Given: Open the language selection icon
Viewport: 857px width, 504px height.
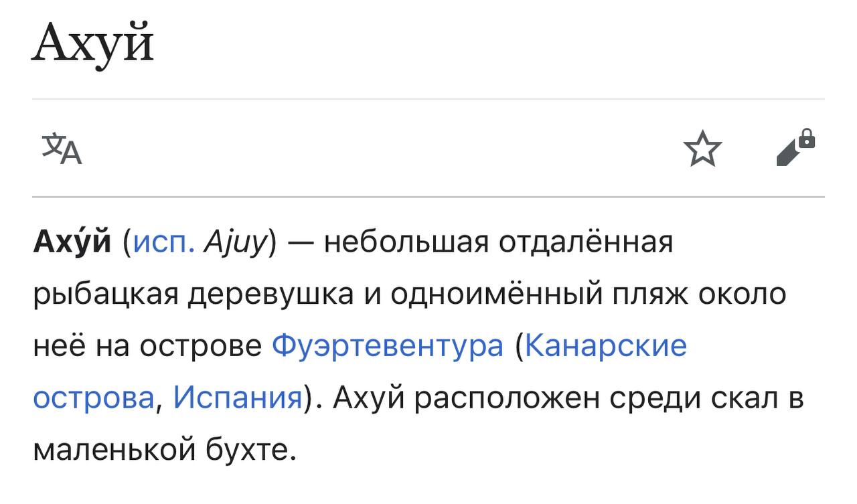Looking at the screenshot, I should click(x=62, y=149).
